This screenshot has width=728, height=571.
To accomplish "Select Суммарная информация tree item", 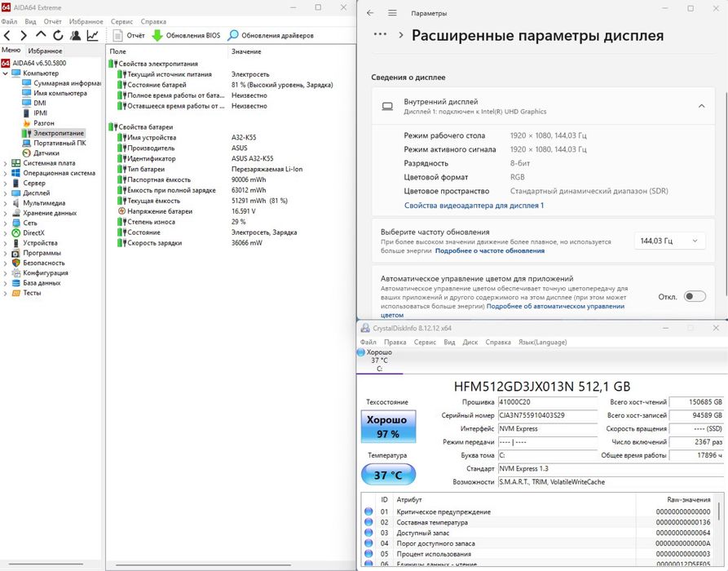I will pos(61,83).
